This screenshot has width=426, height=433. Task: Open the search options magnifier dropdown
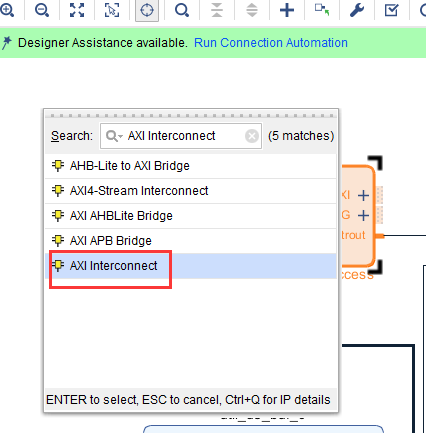(114, 136)
